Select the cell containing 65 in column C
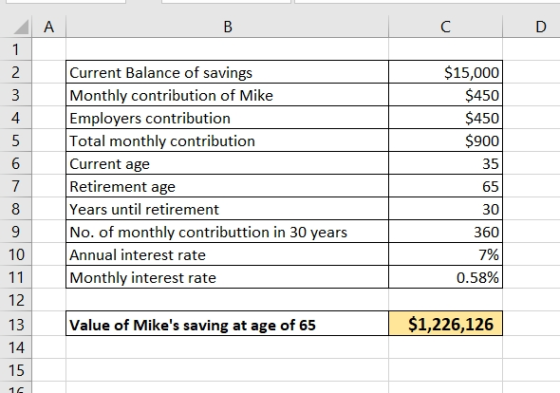Viewport: 560px width, 393px height. pos(445,186)
